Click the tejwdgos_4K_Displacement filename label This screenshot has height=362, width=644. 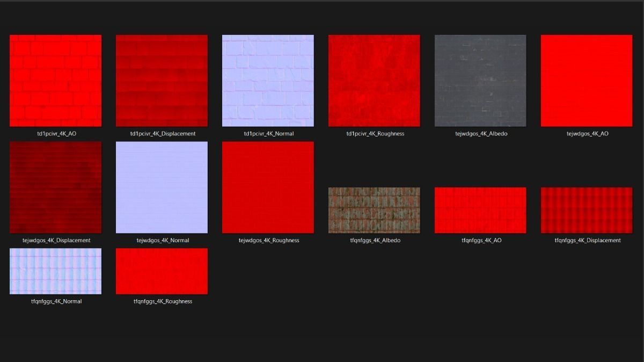[x=55, y=240]
